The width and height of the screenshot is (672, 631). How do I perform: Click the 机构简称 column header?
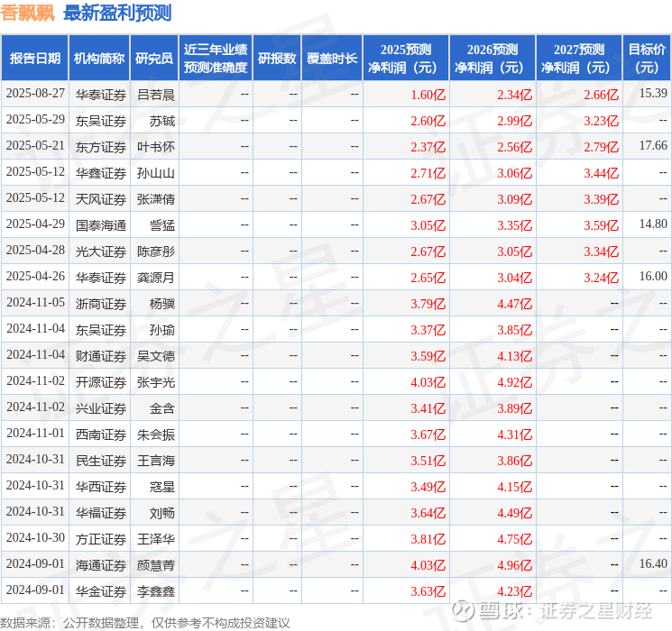pyautogui.click(x=99, y=59)
